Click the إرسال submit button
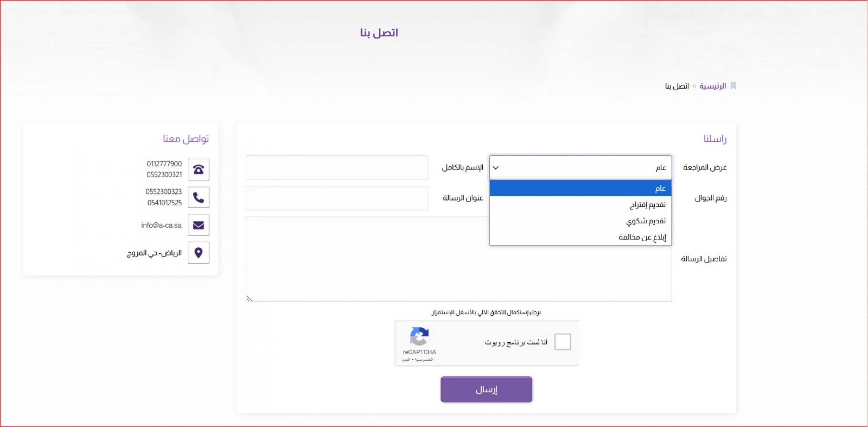 click(x=486, y=390)
